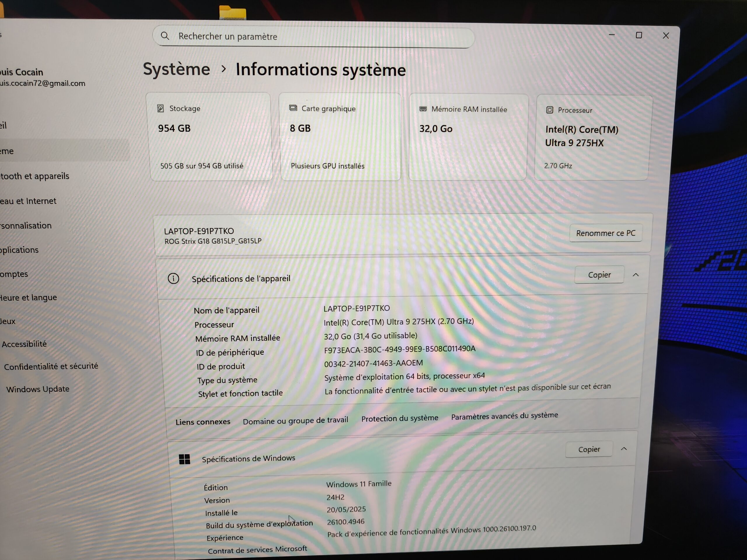
Task: Open Protection du système link
Action: (x=399, y=418)
